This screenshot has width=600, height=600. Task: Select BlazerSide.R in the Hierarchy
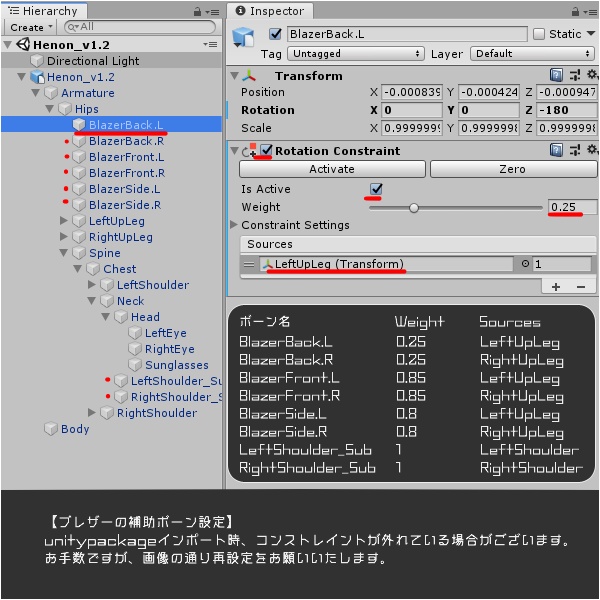click(125, 205)
